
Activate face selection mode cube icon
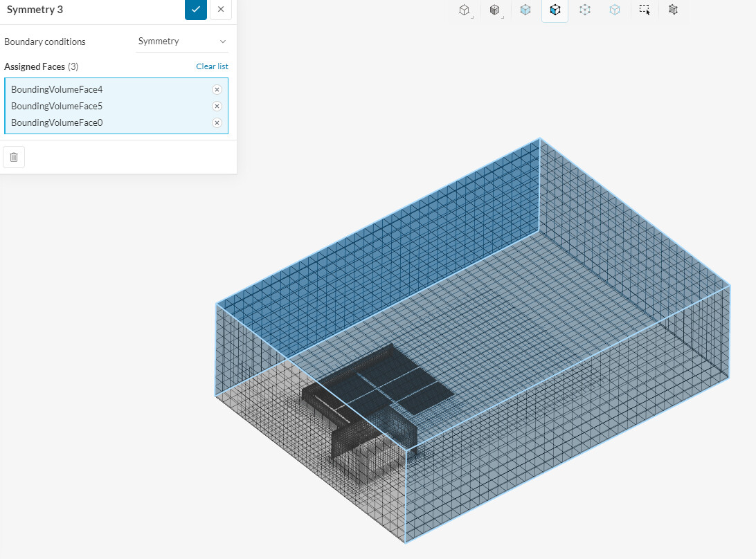tap(555, 10)
